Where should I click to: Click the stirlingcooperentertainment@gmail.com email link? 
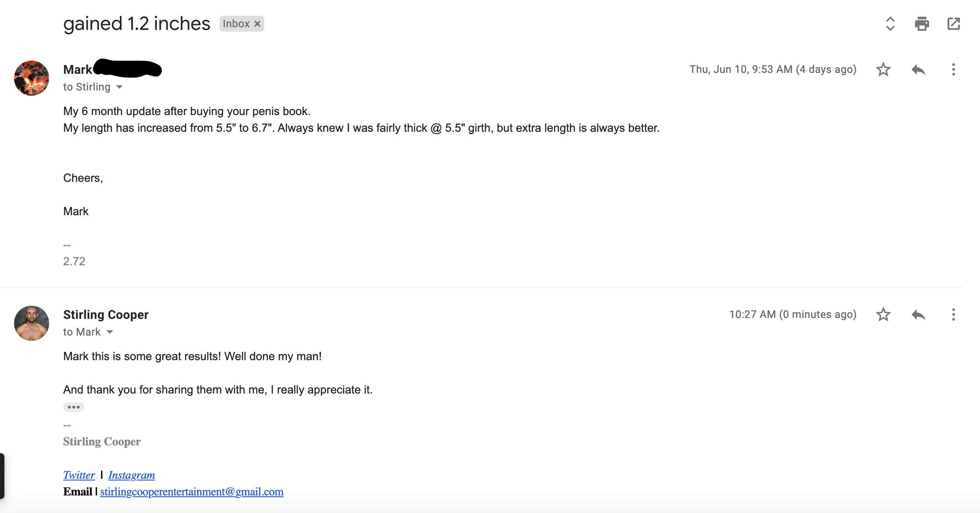click(x=192, y=491)
